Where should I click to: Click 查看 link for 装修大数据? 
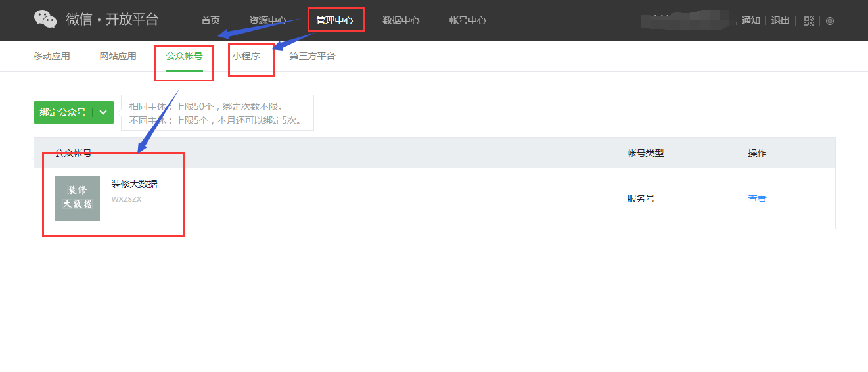(757, 198)
